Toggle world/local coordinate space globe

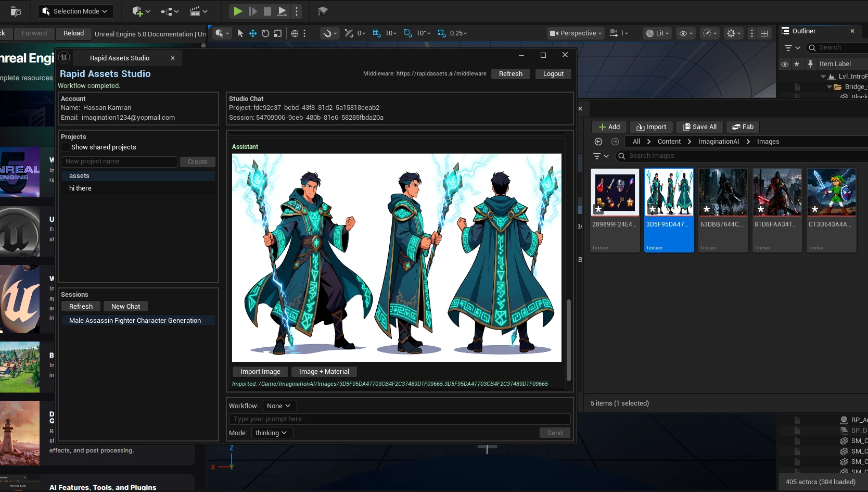point(295,33)
